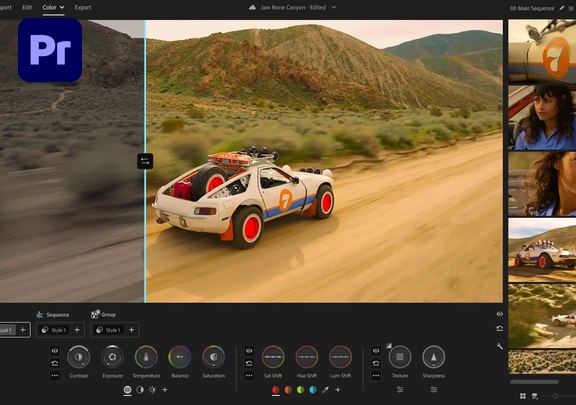Open the dropdown after Jaw Bone Canyon - Edited
The width and height of the screenshot is (576, 405).
point(334,7)
